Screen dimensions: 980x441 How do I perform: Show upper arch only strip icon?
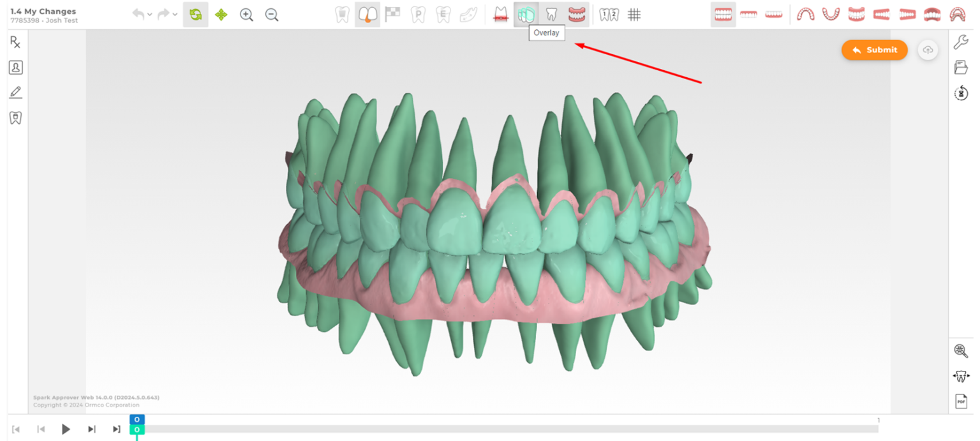click(748, 14)
